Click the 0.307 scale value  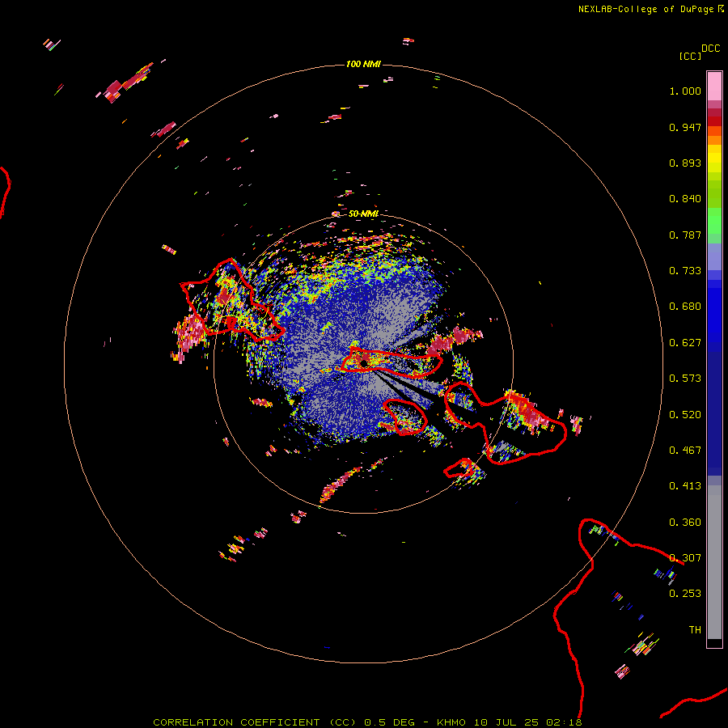pos(685,558)
